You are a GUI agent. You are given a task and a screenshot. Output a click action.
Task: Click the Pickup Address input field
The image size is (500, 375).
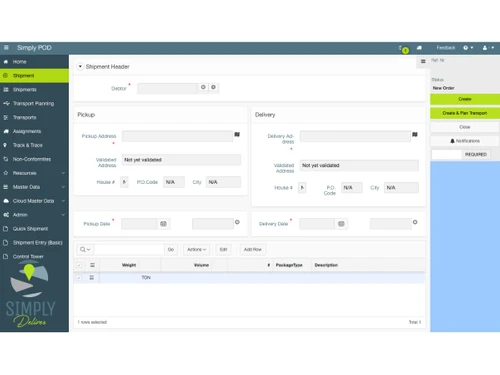(177, 136)
